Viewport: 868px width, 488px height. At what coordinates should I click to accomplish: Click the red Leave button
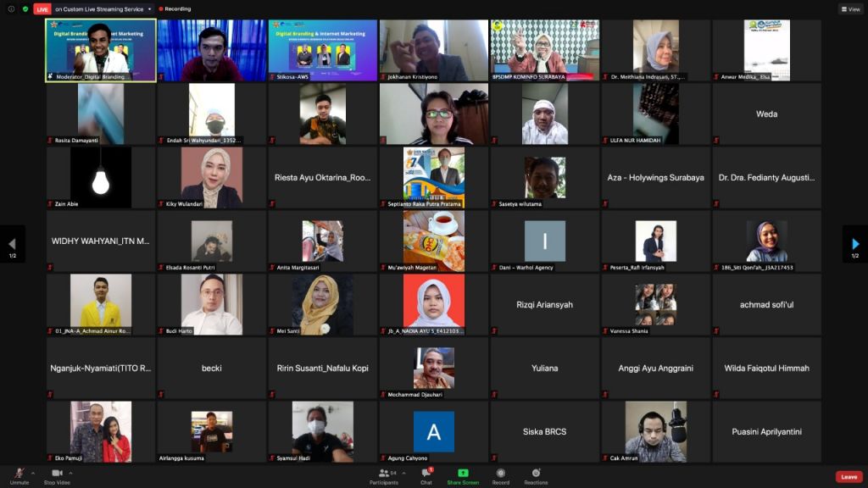click(849, 477)
